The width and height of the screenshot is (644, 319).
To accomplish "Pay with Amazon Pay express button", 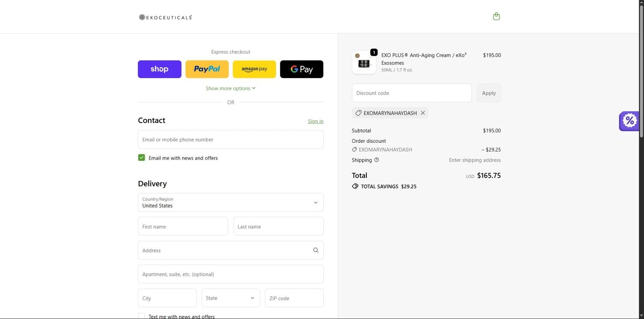I will pyautogui.click(x=254, y=69).
